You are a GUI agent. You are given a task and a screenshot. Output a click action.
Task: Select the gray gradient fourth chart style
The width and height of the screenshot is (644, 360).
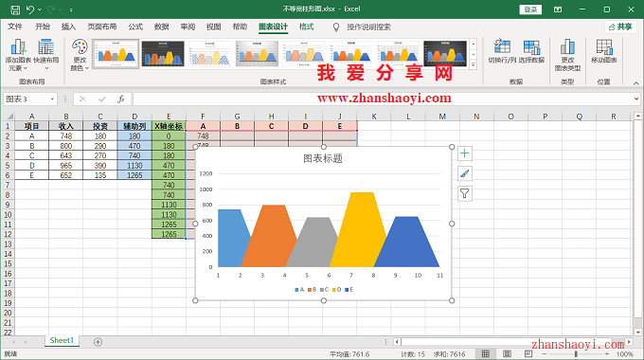tap(257, 53)
